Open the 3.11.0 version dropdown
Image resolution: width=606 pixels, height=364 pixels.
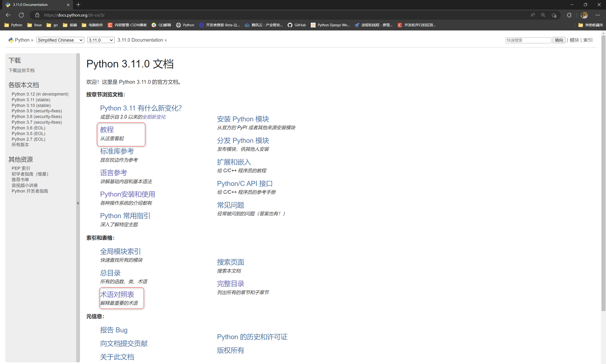pyautogui.click(x=101, y=40)
